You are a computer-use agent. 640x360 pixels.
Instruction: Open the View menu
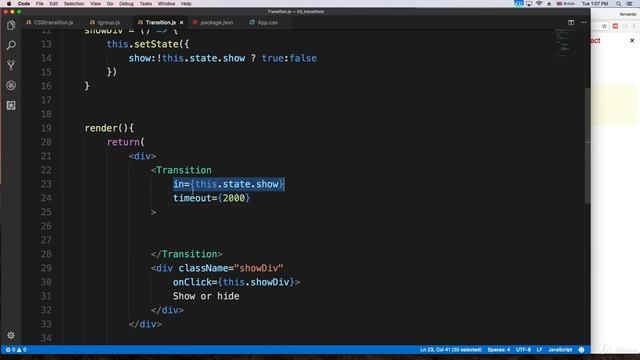tap(96, 3)
